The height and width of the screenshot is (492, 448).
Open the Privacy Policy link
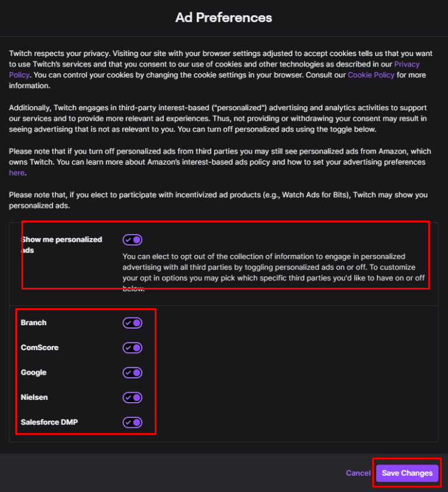tap(407, 64)
